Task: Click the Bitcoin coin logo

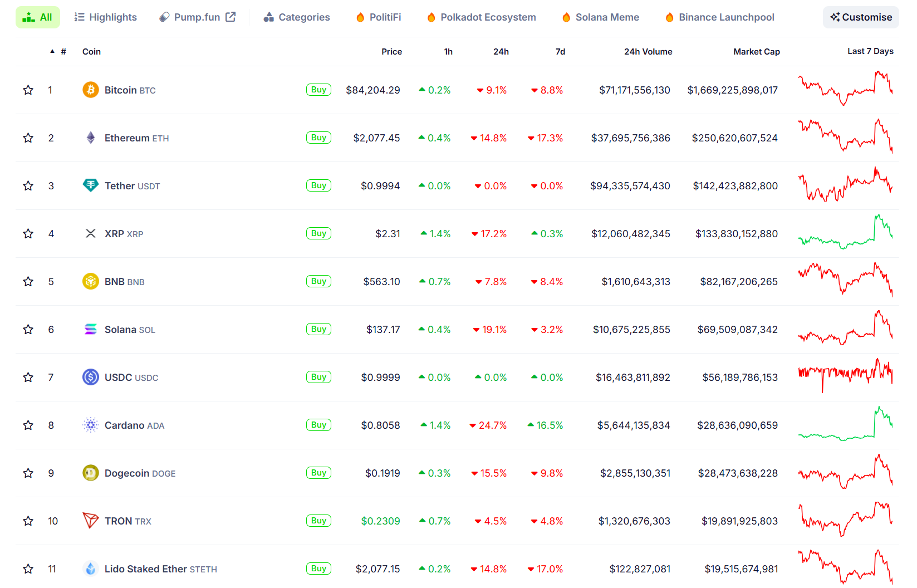Action: pos(91,90)
